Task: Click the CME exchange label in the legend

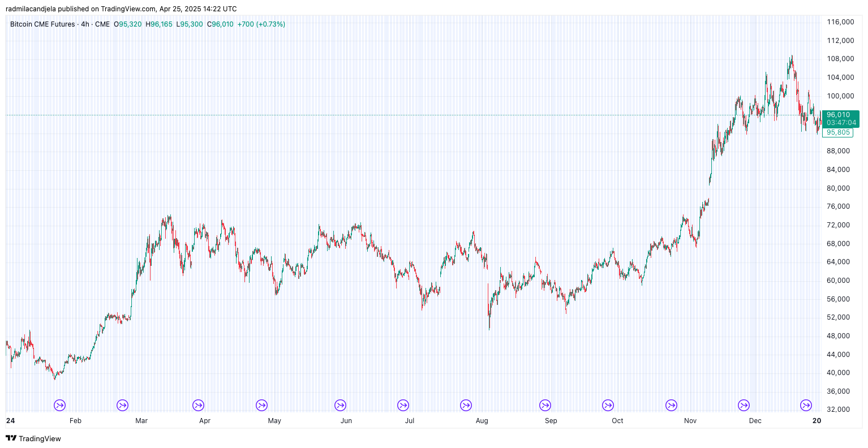Action: tap(101, 24)
